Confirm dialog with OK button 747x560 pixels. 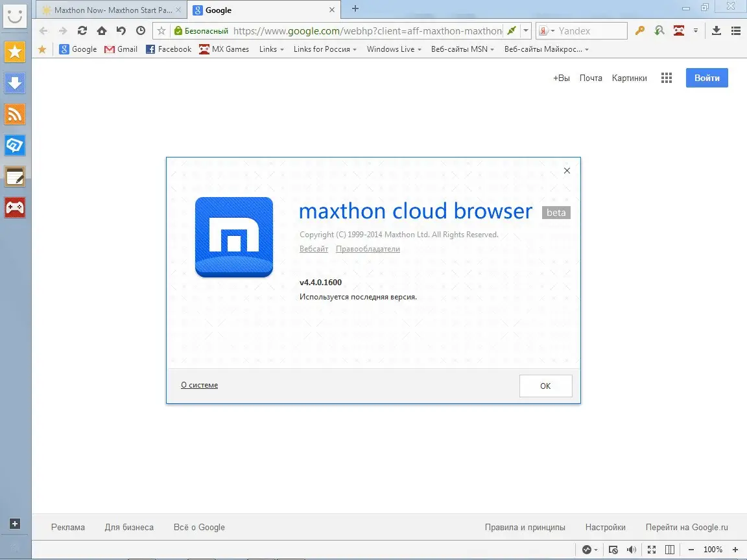click(x=545, y=386)
